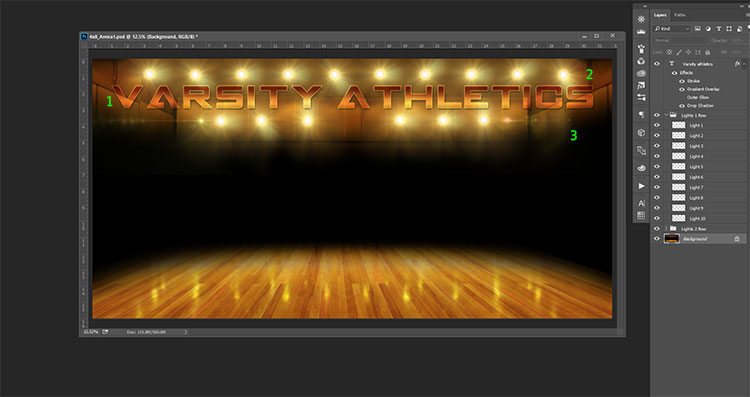The width and height of the screenshot is (750, 397).
Task: Open the oval-shaped panel icon in the strip
Action: pos(641,73)
